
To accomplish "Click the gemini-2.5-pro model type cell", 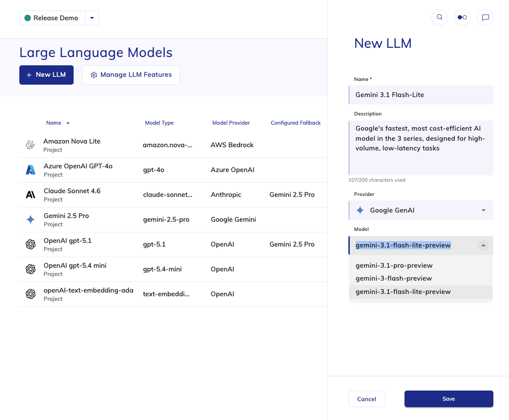I will [166, 220].
